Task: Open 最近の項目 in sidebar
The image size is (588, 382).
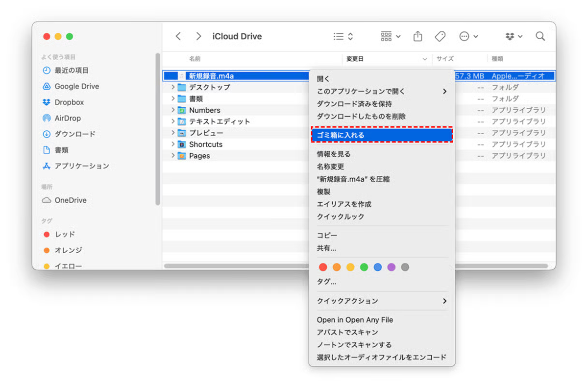Action: [66, 71]
